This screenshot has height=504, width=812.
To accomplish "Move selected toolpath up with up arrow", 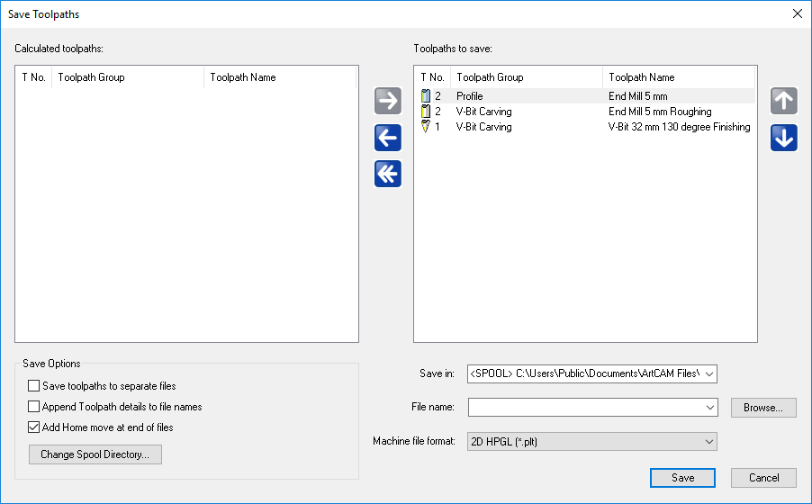I will pyautogui.click(x=783, y=101).
